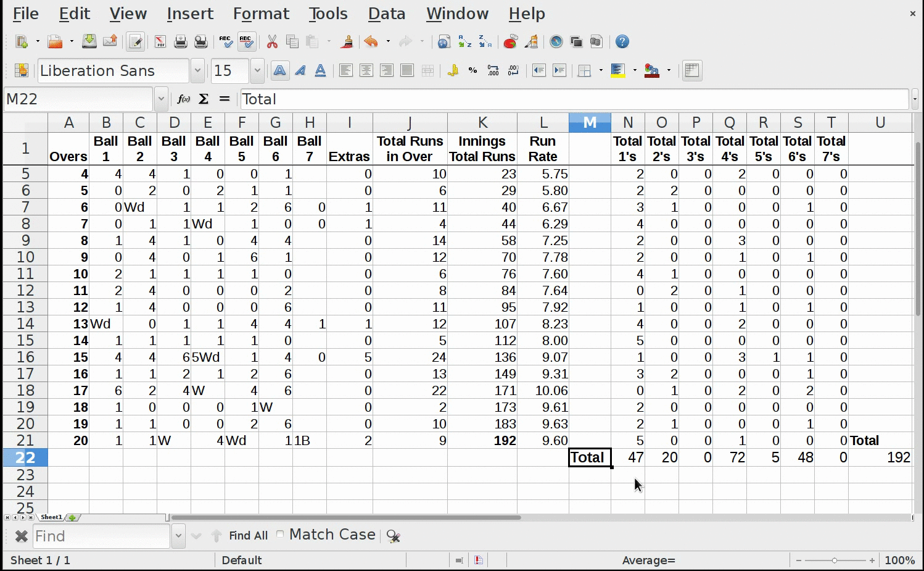Screen dimensions: 924x571
Task: Click the Sum sigma icon
Action: pyautogui.click(x=204, y=99)
